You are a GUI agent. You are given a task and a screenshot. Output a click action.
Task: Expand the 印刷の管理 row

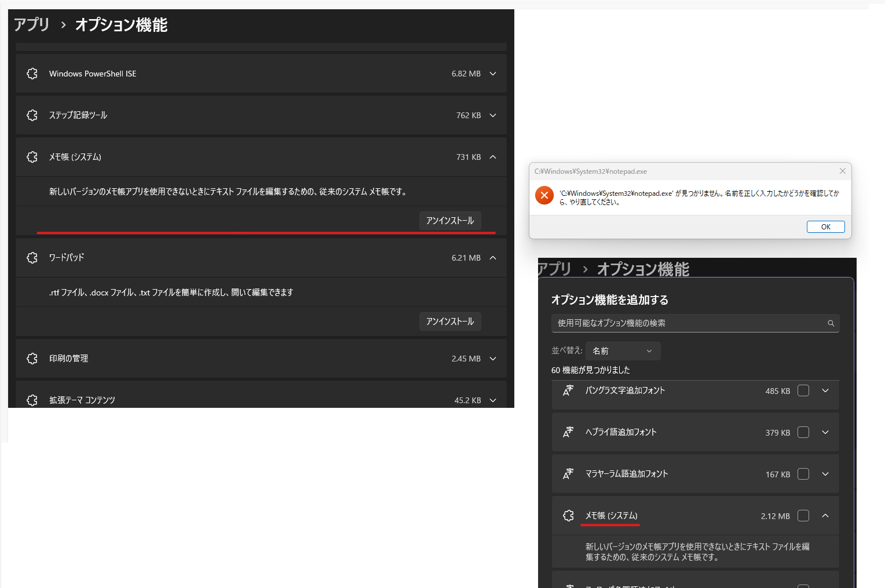click(493, 359)
